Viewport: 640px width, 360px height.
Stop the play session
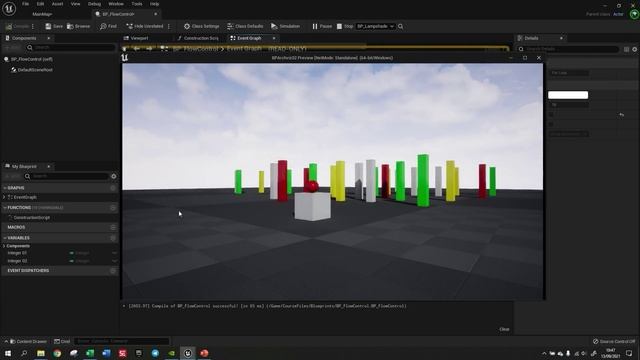[x=345, y=26]
